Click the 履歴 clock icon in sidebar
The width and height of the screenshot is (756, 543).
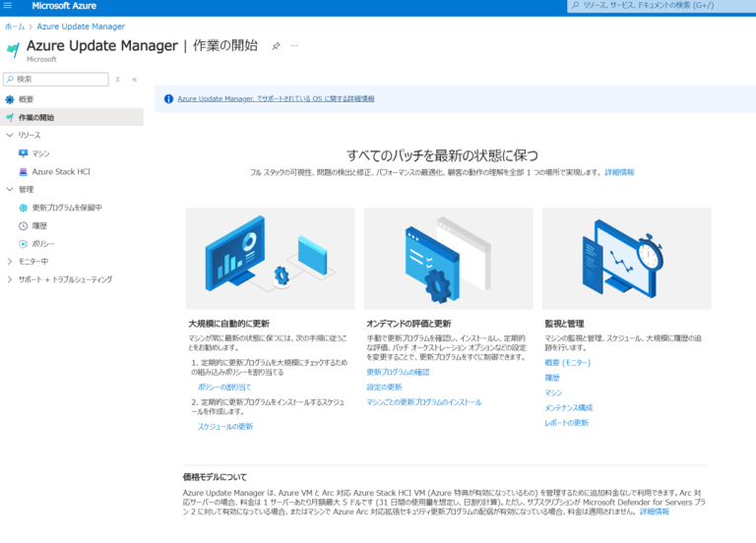[x=24, y=225]
